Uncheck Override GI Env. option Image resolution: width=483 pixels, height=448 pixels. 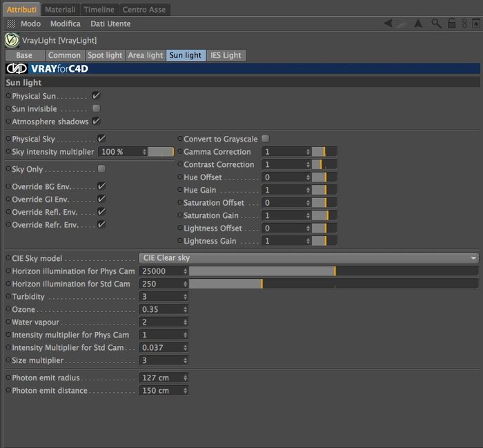click(101, 199)
